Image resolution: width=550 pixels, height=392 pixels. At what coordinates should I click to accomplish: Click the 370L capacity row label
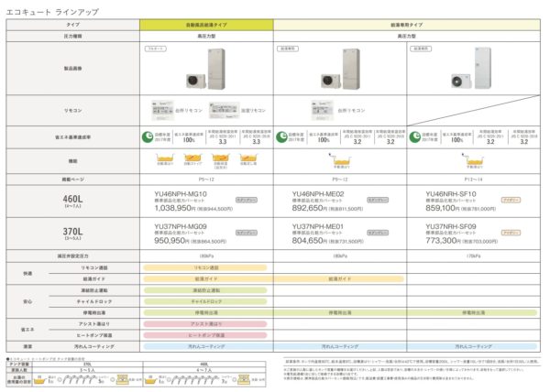[72, 234]
